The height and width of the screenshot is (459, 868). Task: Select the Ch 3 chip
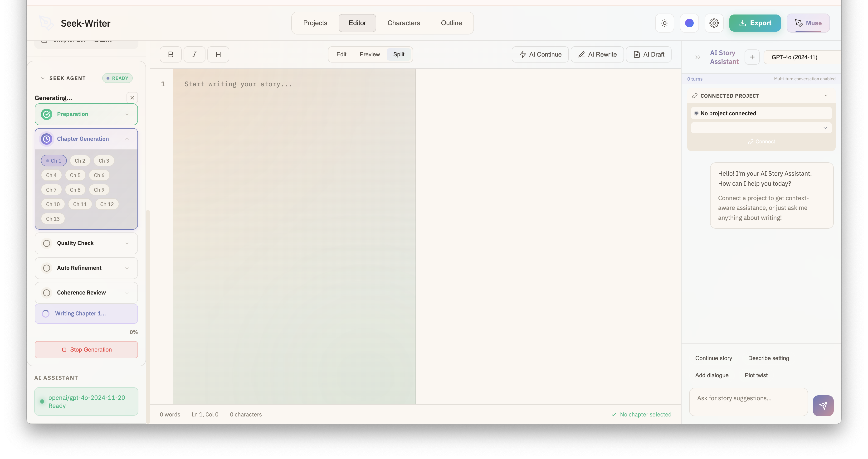(x=104, y=161)
